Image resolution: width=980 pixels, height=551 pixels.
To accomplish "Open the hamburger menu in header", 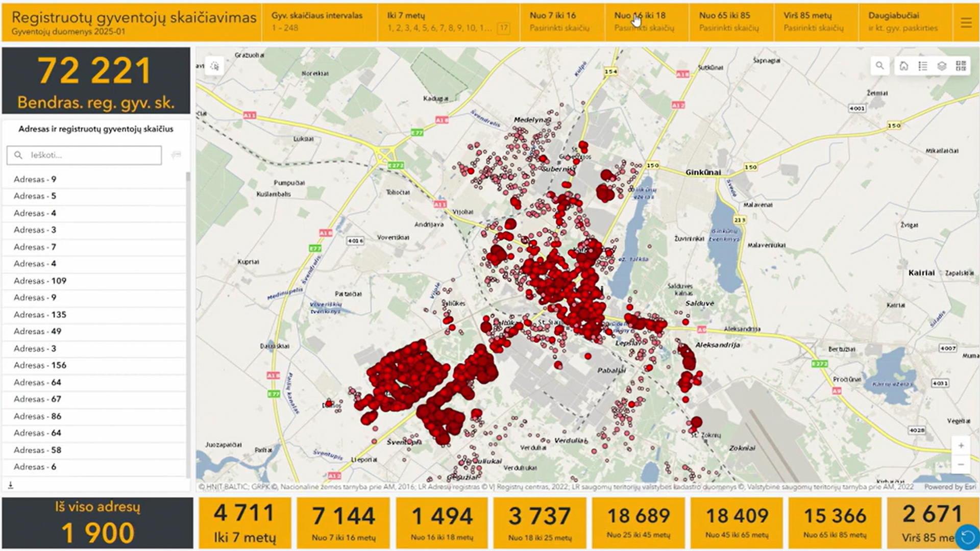I will point(966,22).
